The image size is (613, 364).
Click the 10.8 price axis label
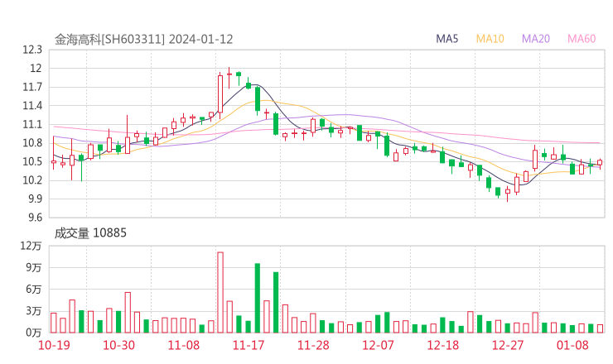(32, 143)
